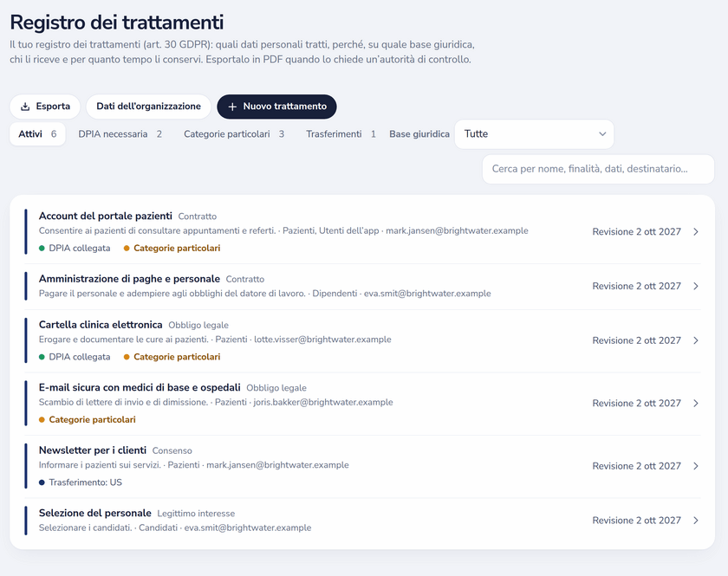Image resolution: width=728 pixels, height=576 pixels.
Task: Click Contratto label on Amministrazione di paghe
Action: (245, 280)
